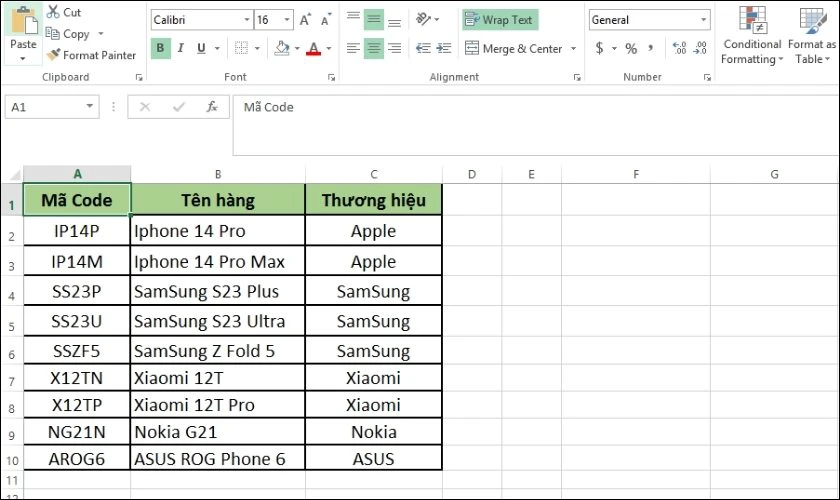Toggle Italic formatting
The image size is (840, 500).
(181, 48)
